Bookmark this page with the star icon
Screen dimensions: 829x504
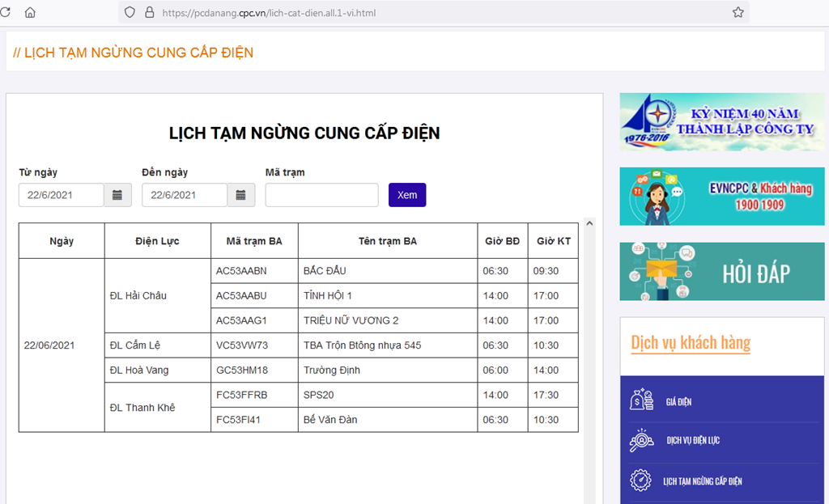click(738, 12)
